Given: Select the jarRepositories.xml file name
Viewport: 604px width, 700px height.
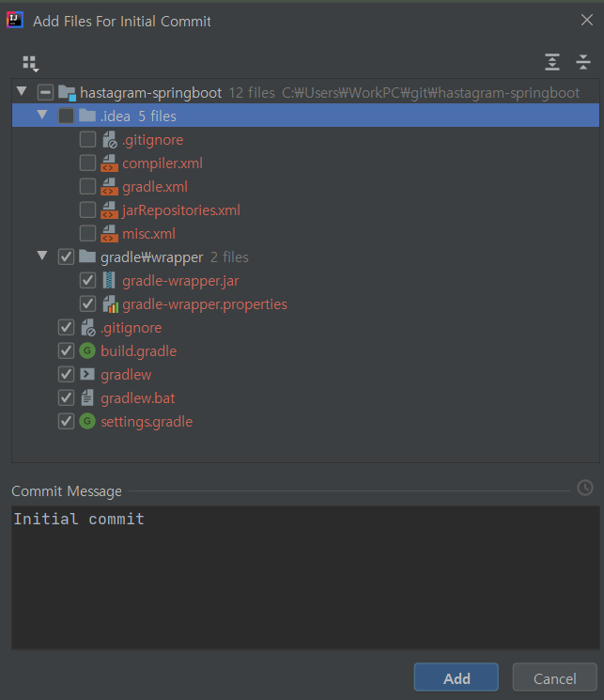Looking at the screenshot, I should 181,210.
